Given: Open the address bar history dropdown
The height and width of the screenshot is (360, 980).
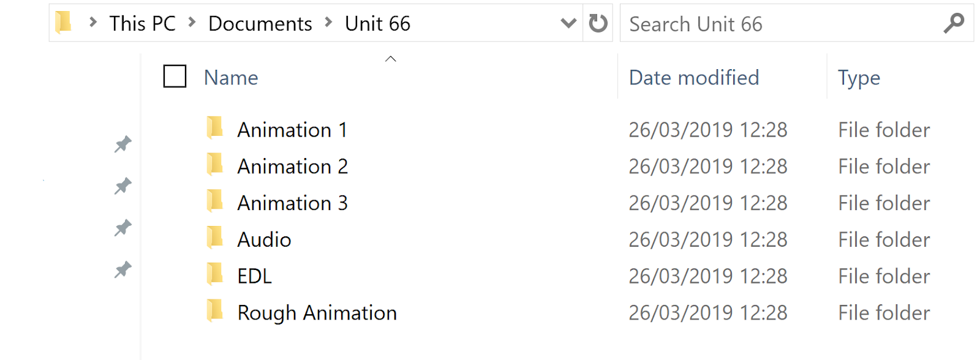Looking at the screenshot, I should point(568,23).
